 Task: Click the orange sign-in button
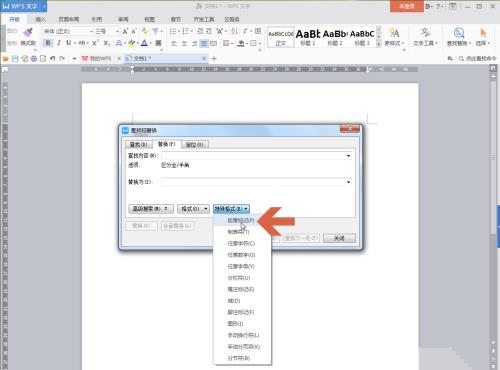point(407,6)
